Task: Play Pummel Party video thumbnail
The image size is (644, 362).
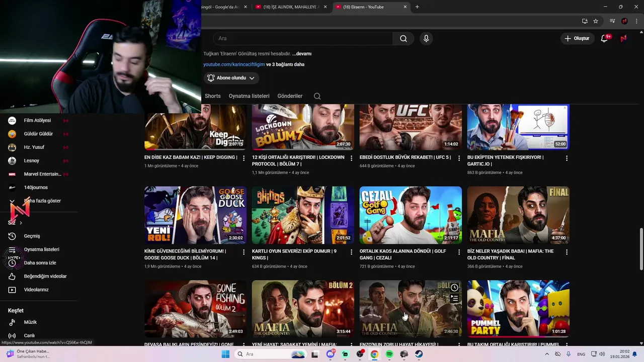Action: point(518,309)
